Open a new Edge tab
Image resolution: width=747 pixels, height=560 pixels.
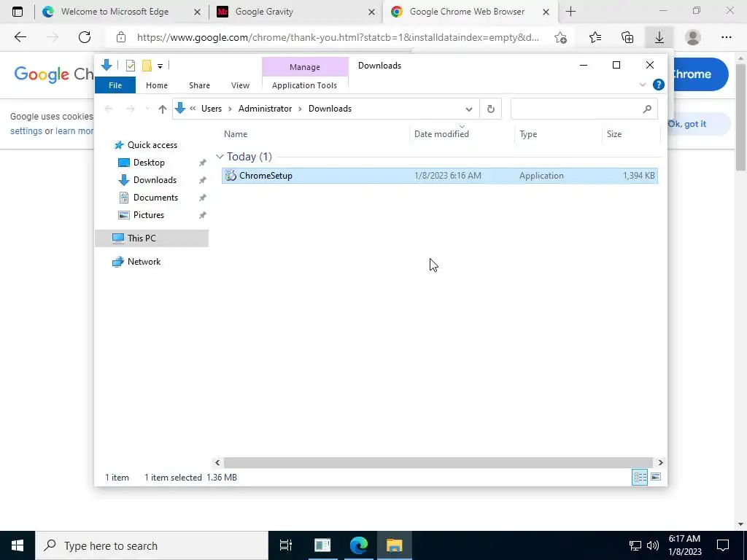[570, 12]
